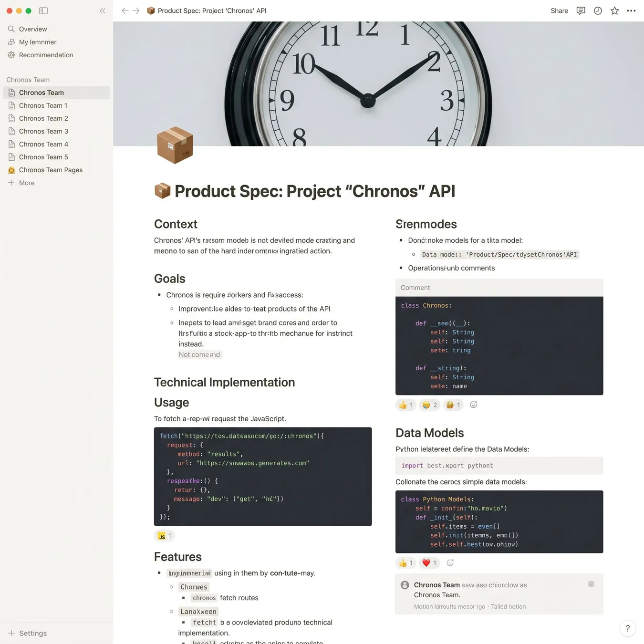Click the fetch JavaScript code block
The image size is (644, 644).
click(x=263, y=477)
